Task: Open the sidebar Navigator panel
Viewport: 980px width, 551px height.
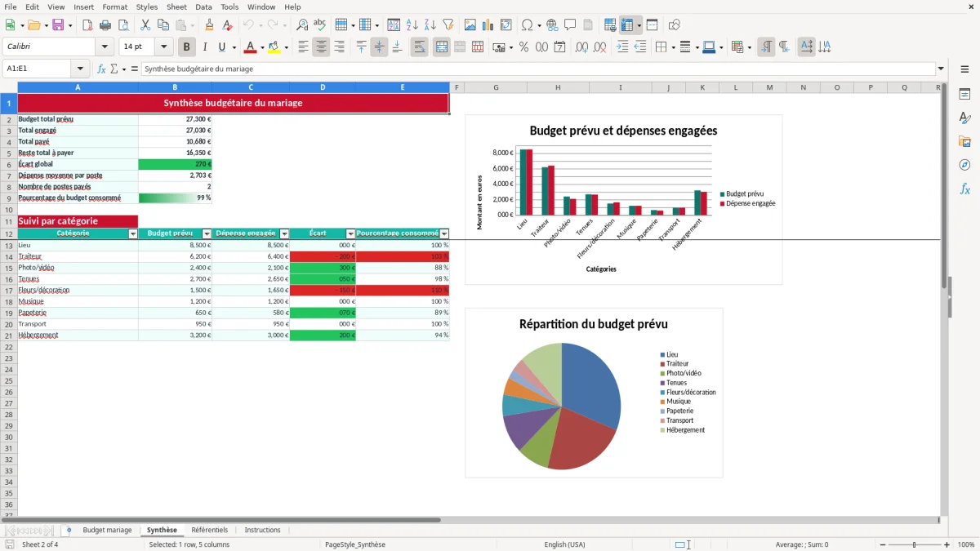Action: click(964, 165)
